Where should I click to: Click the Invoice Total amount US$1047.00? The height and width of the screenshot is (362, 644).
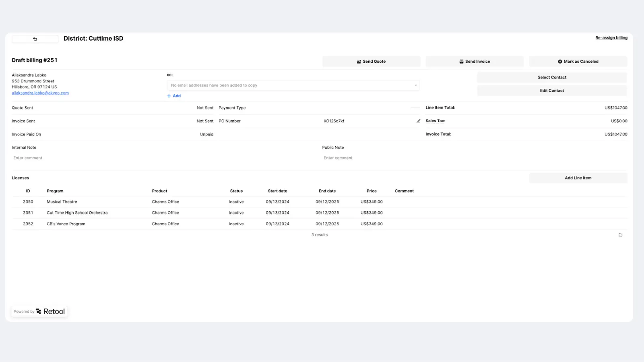tap(616, 134)
